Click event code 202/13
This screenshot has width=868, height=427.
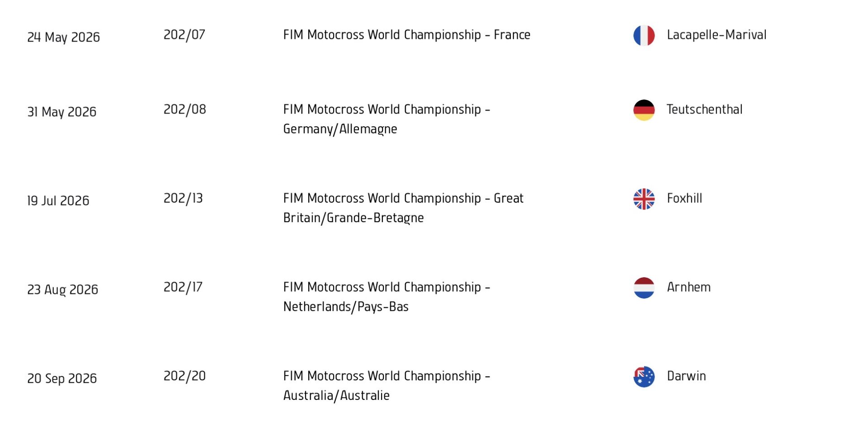(x=183, y=198)
